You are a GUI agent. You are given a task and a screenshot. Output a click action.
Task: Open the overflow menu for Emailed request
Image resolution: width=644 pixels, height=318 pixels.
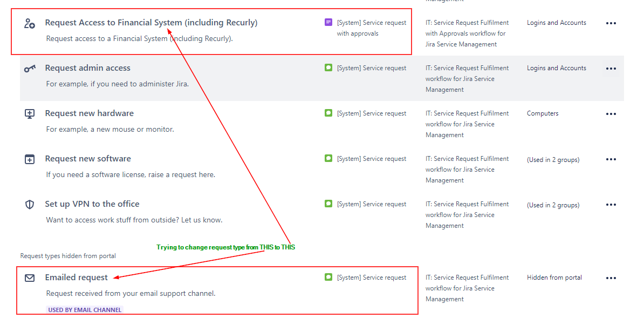(611, 278)
